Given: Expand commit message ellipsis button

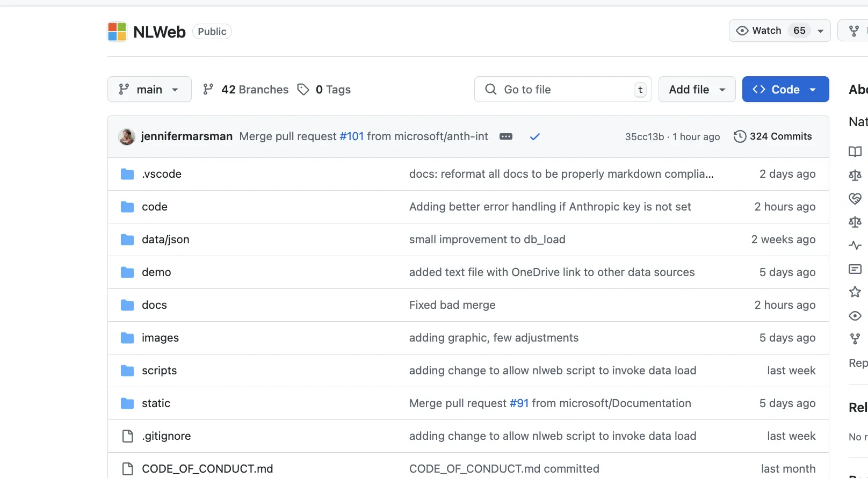Looking at the screenshot, I should [506, 136].
